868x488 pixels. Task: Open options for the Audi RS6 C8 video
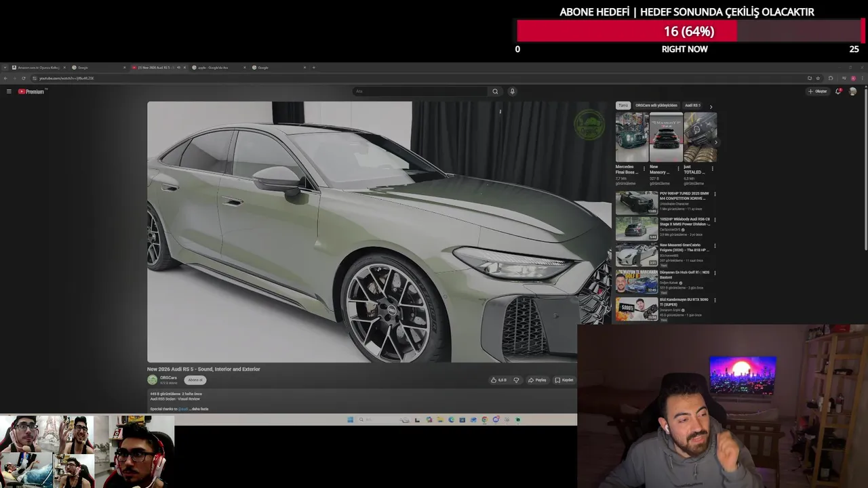tap(715, 220)
